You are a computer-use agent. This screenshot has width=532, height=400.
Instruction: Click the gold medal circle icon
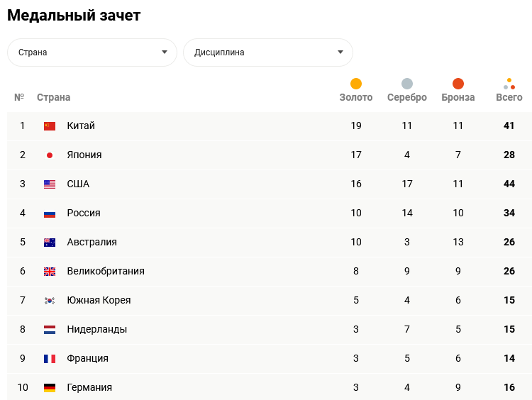tap(356, 84)
